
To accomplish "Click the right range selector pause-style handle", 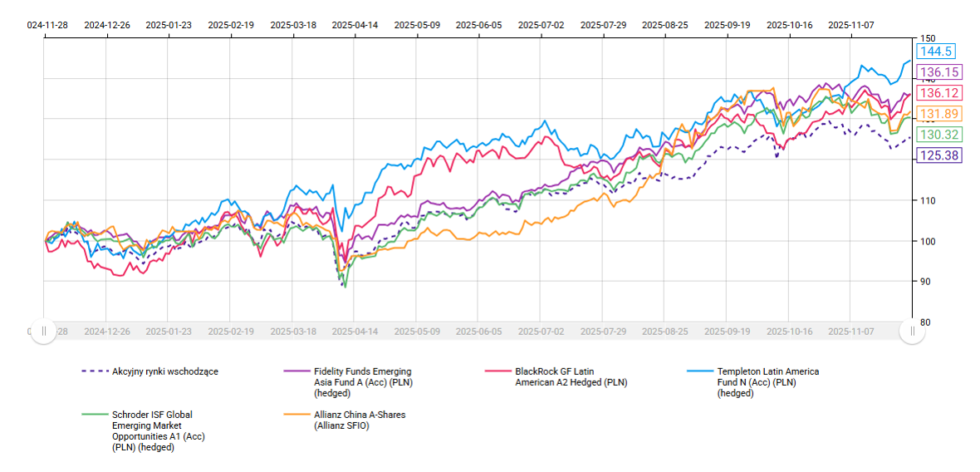I will click(913, 331).
